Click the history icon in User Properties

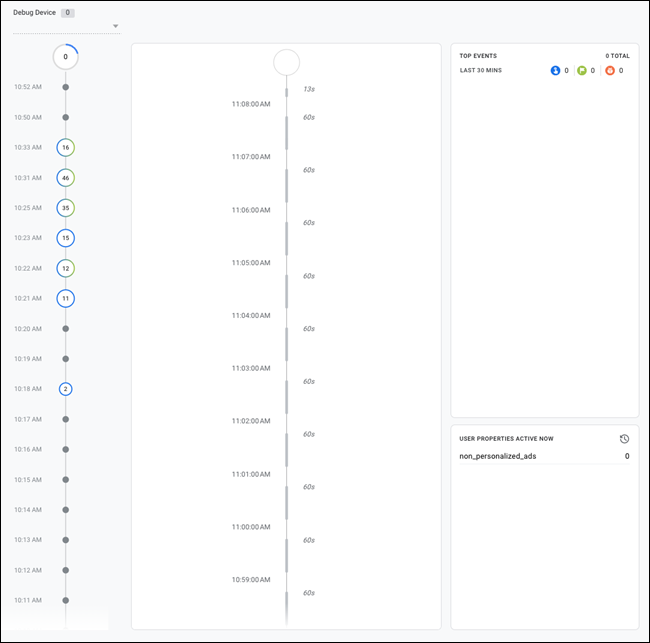[x=624, y=439]
